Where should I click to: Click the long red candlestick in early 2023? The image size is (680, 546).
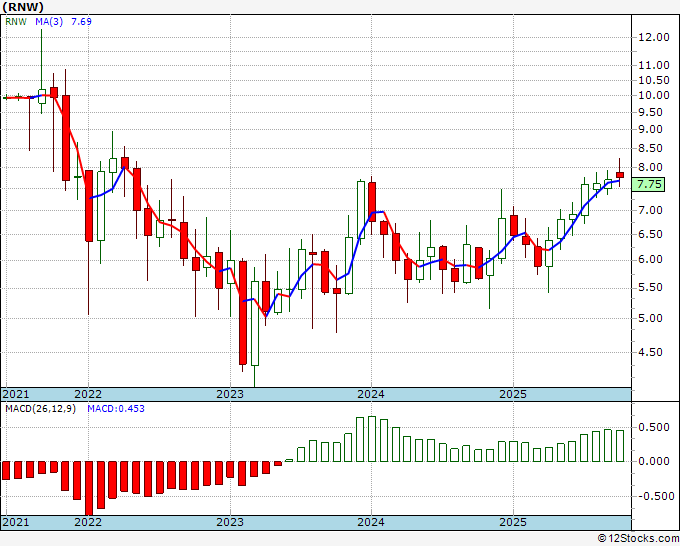pos(243,313)
